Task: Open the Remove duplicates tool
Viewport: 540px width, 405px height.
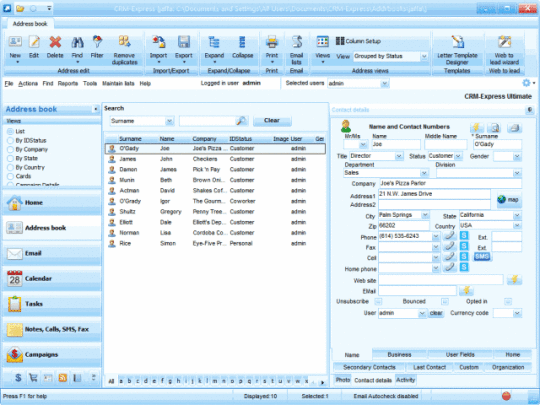Action: (124, 50)
